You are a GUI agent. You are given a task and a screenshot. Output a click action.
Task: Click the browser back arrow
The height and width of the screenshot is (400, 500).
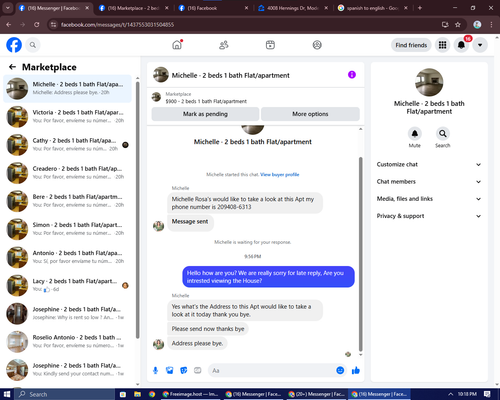(9, 24)
